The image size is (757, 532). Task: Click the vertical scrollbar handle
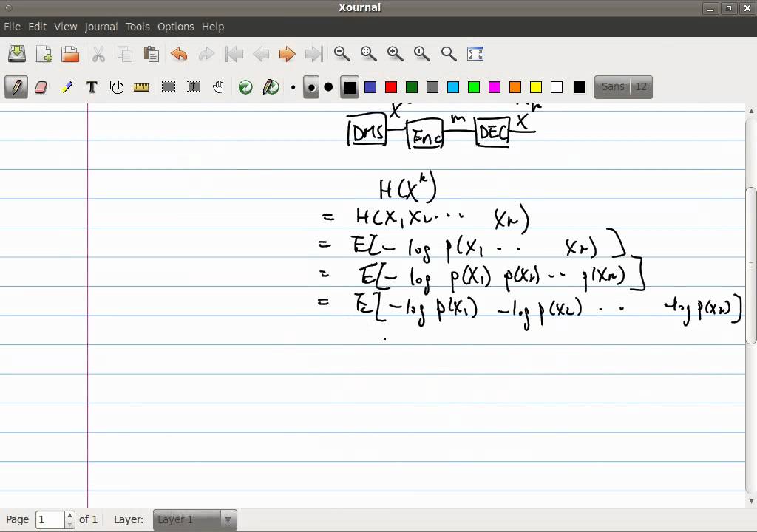coord(751,265)
